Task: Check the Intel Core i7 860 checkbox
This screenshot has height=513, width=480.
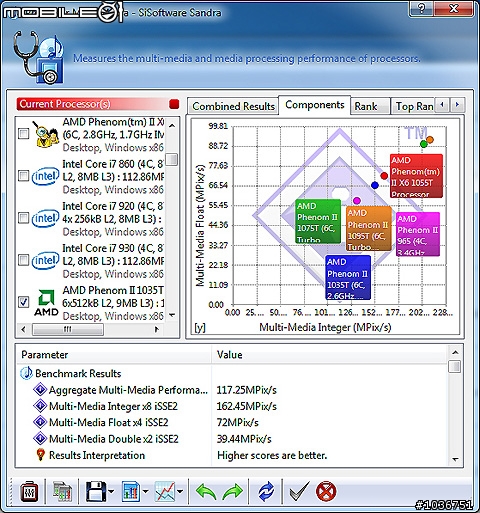Action: tap(24, 176)
